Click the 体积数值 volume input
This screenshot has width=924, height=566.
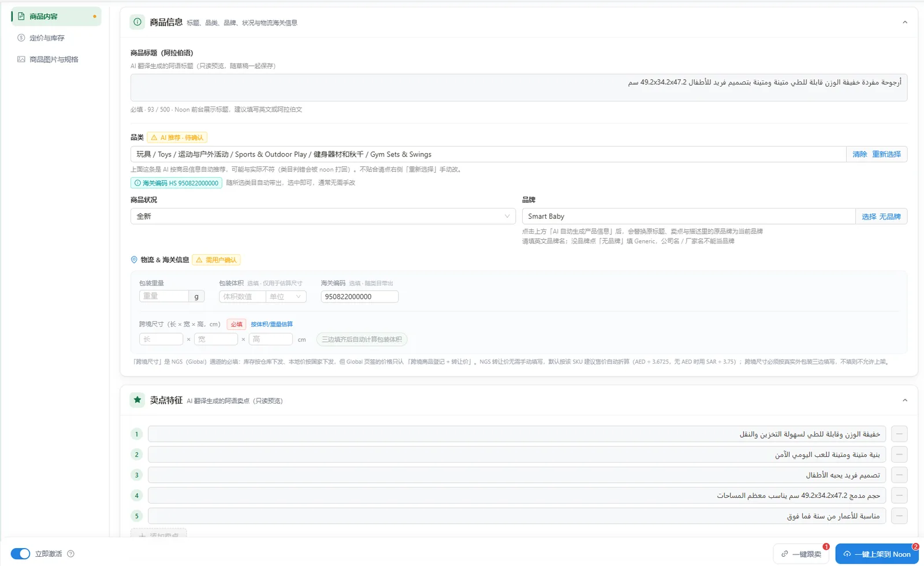242,296
